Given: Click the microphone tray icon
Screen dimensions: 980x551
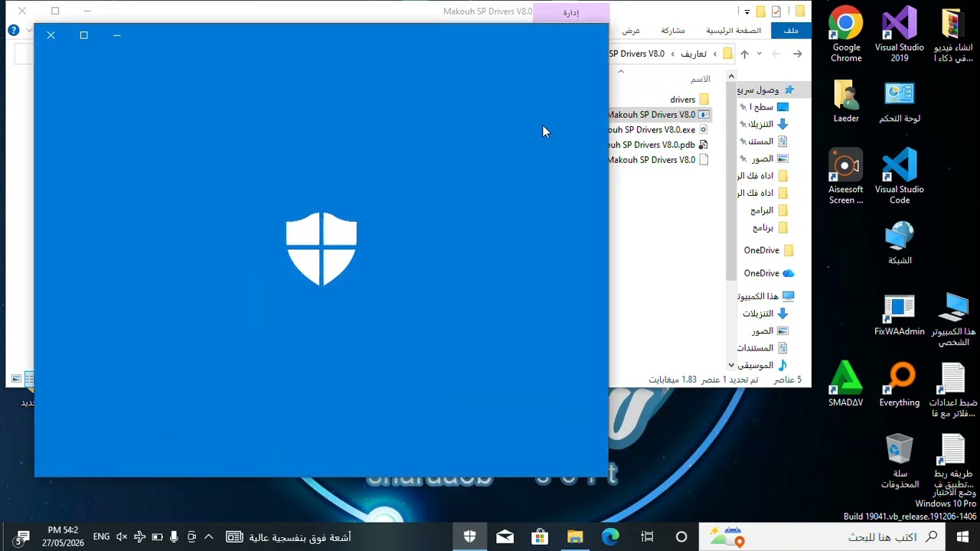Looking at the screenshot, I should pyautogui.click(x=175, y=537).
